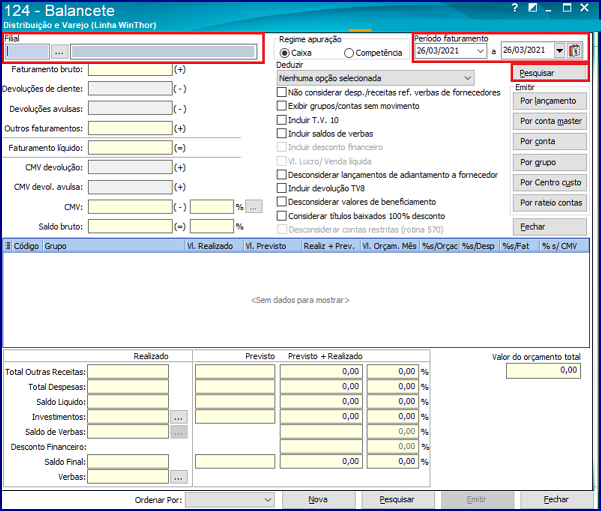
Task: Click the start date 26/03/2021 text
Action: point(438,51)
